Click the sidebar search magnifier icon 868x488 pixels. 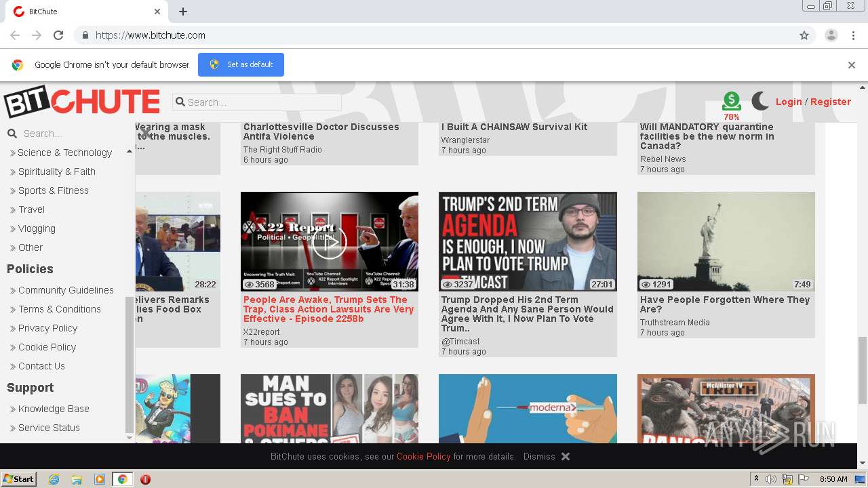[x=12, y=134]
